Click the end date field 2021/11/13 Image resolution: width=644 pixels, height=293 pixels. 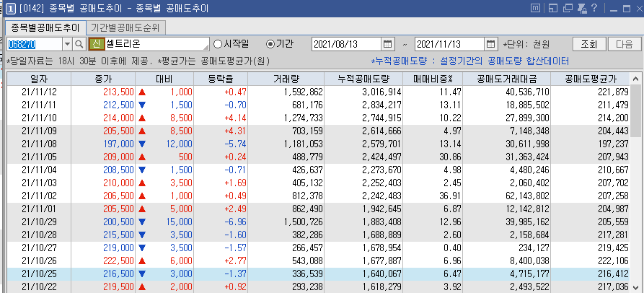pyautogui.click(x=450, y=44)
